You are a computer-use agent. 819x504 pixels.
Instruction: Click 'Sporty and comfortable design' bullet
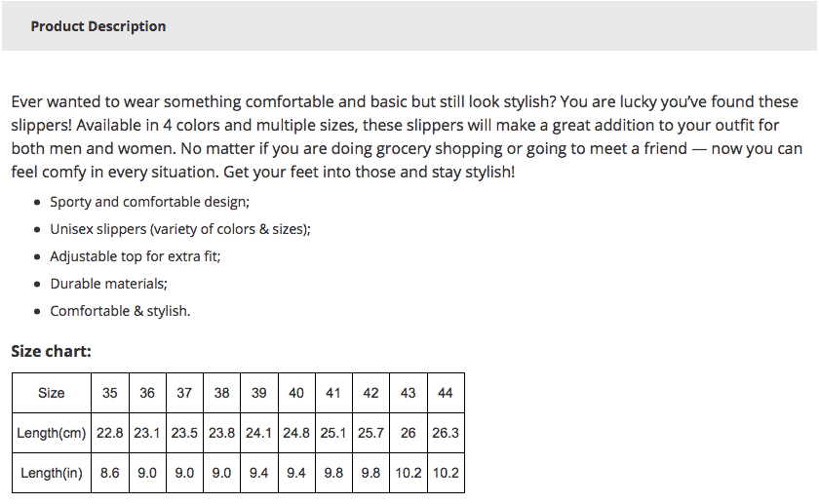point(149,202)
